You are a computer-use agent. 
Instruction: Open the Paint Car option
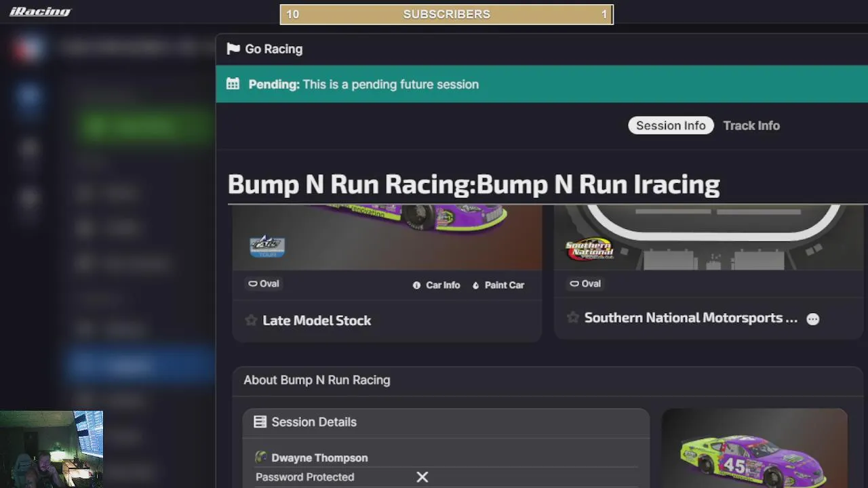(498, 285)
